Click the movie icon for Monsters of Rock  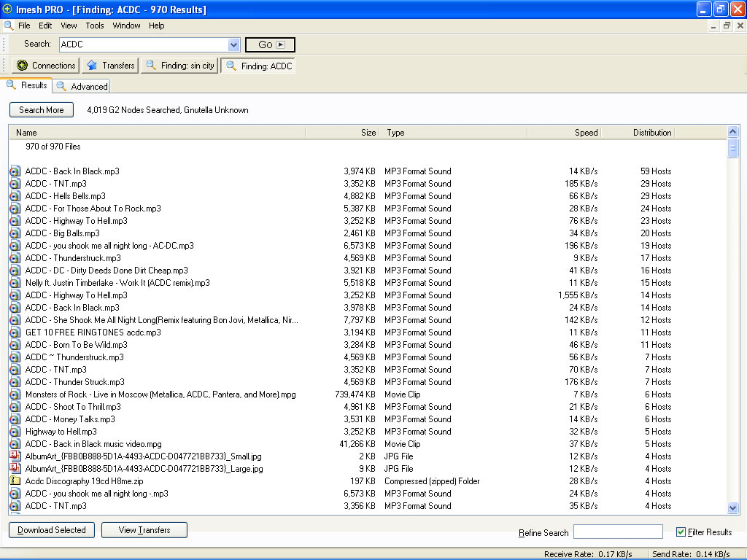coord(15,394)
